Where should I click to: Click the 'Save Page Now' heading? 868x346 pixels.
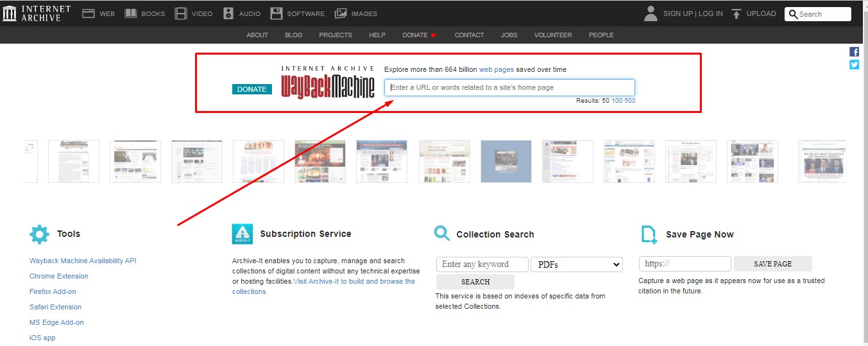[700, 234]
